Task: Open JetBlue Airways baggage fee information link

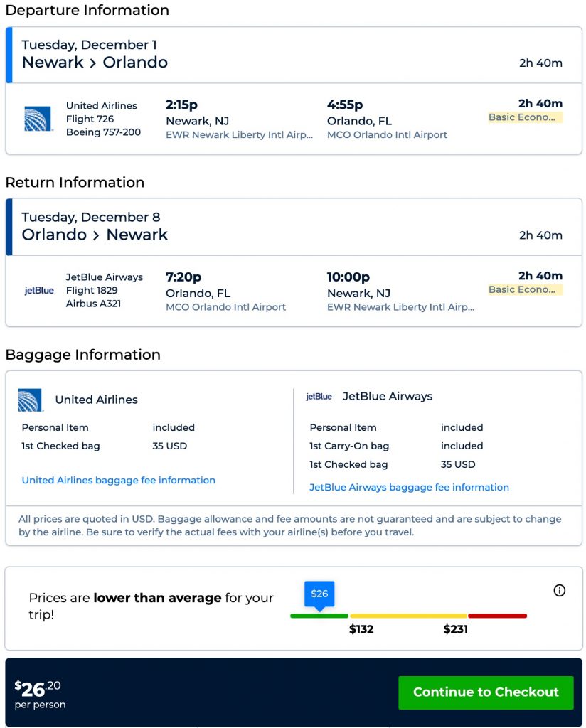Action: (x=409, y=488)
